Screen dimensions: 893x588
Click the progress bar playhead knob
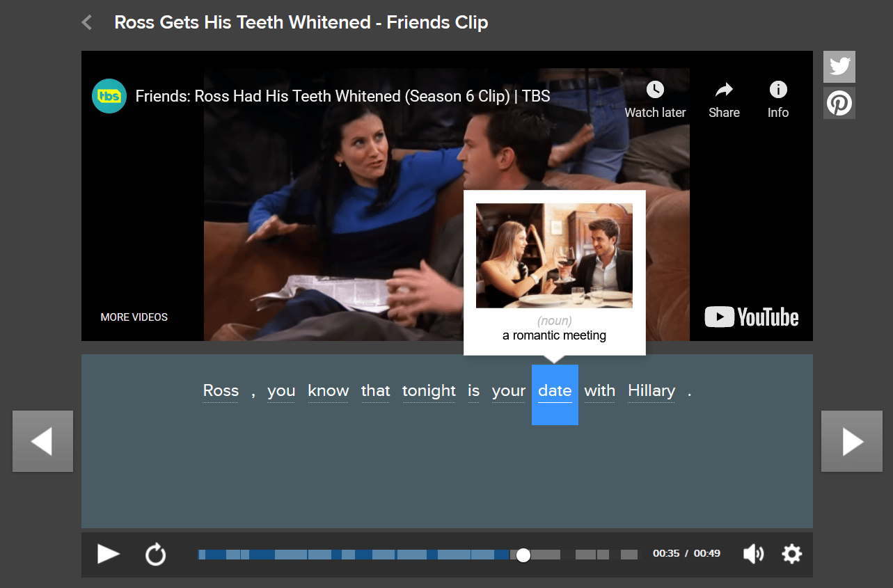click(x=523, y=555)
